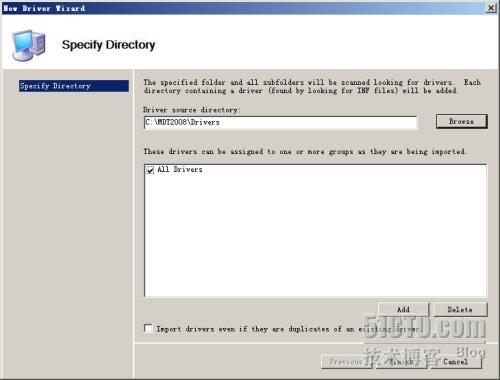Image resolution: width=500 pixels, height=380 pixels.
Task: Close the New Driver Wizard window
Action: (491, 8)
